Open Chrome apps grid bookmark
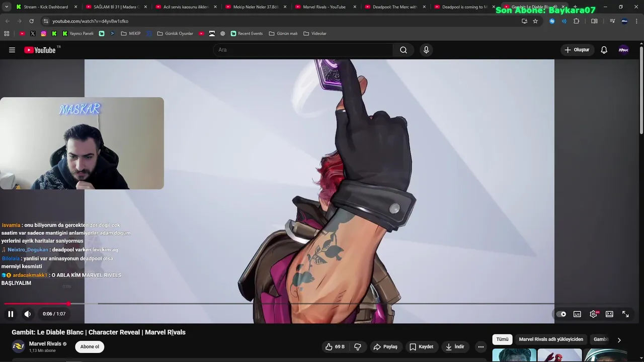 (7, 33)
